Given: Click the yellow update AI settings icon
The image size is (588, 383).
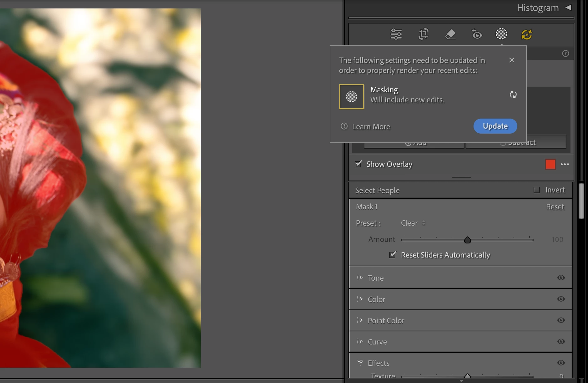Looking at the screenshot, I should pyautogui.click(x=527, y=34).
